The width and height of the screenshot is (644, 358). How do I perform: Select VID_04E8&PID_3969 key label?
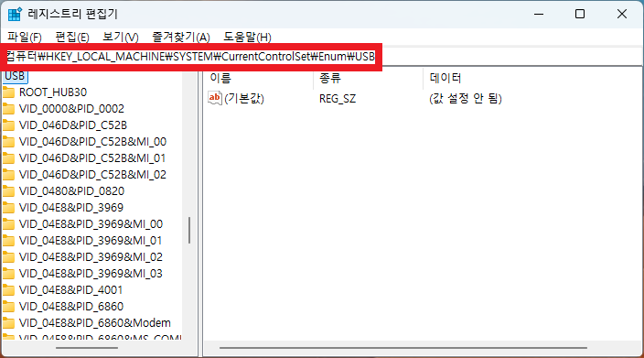(71, 207)
